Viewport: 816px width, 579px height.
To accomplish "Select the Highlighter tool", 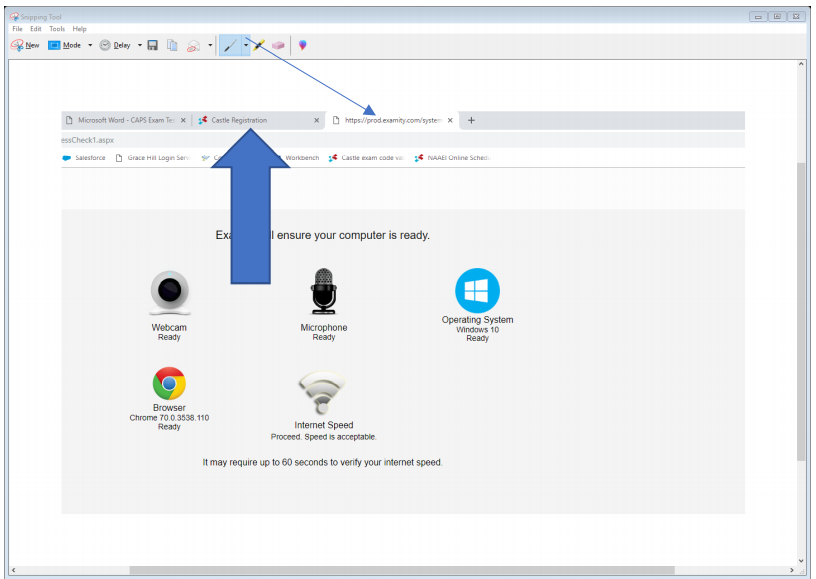I will [258, 45].
